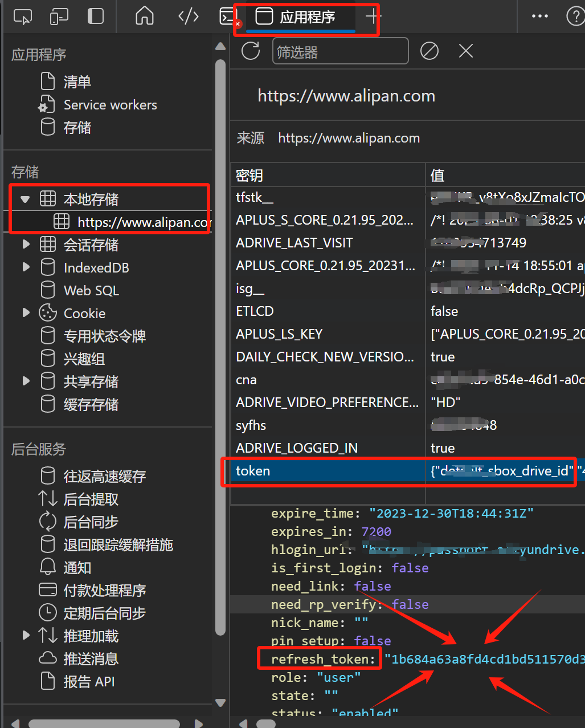This screenshot has height=728, width=585.
Task: Expand the 共享存储 arrow
Action: 26,381
